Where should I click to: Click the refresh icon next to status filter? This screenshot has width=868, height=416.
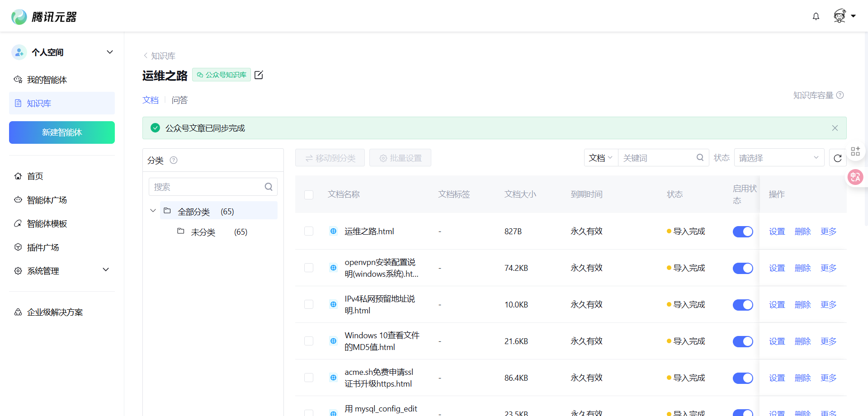click(x=837, y=158)
